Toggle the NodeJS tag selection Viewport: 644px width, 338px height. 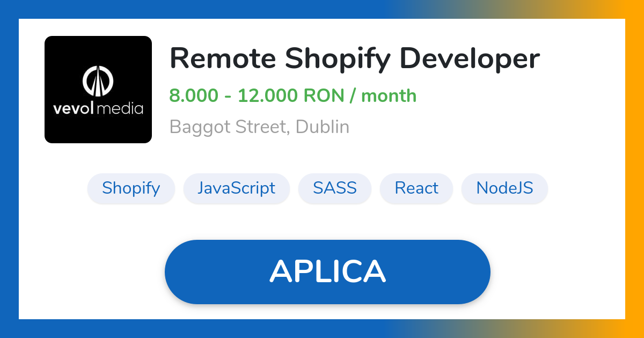pos(504,188)
